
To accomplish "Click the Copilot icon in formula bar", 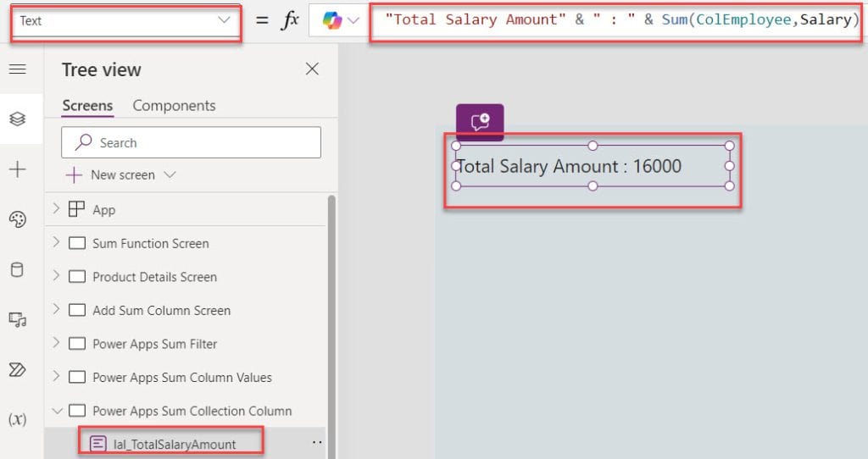I will tap(332, 20).
